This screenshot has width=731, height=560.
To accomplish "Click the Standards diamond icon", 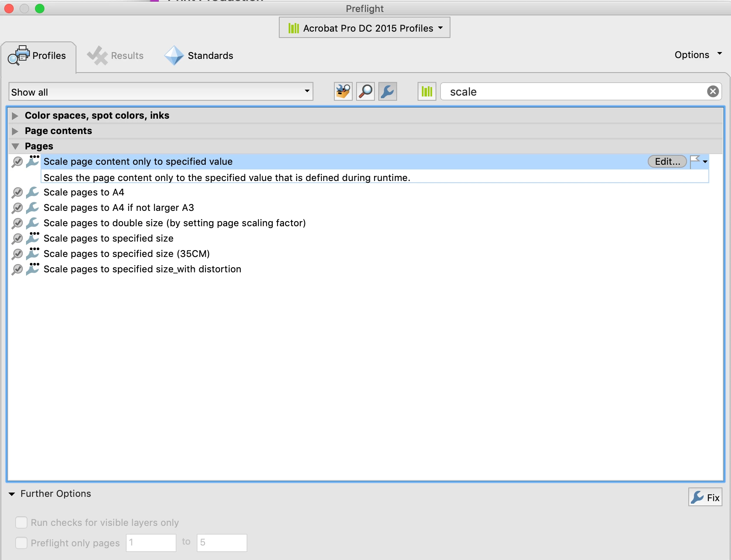I will [174, 55].
